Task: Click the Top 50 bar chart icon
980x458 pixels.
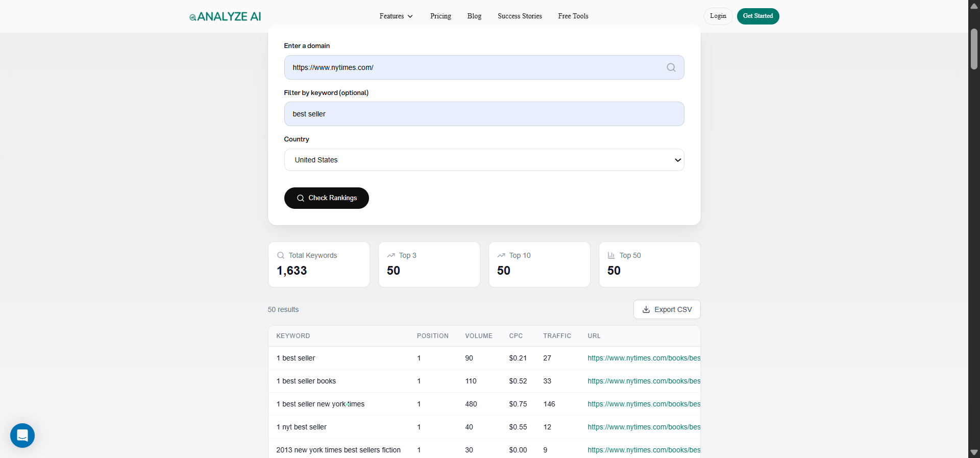Action: click(x=611, y=255)
